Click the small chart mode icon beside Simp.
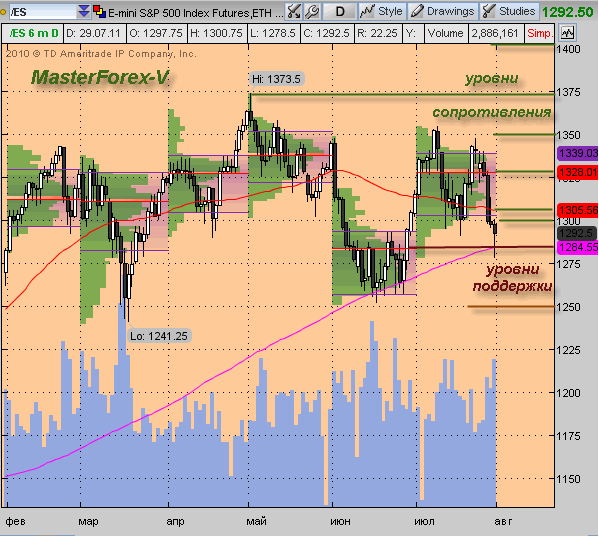The image size is (599, 537). click(567, 33)
